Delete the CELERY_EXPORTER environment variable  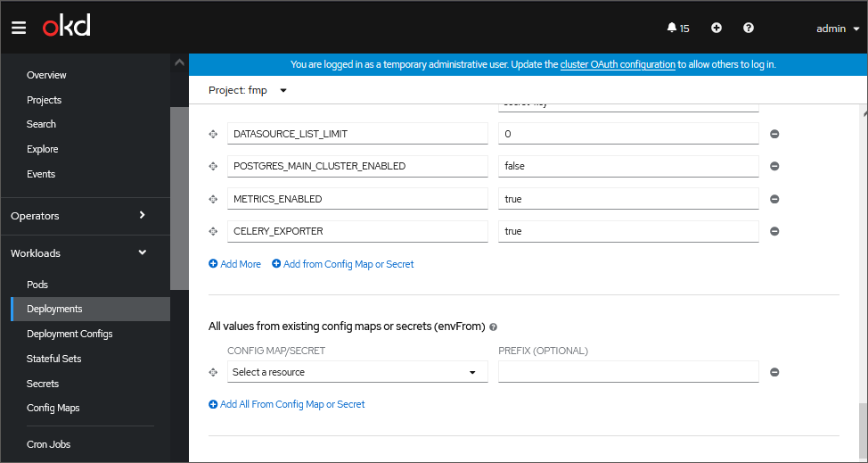click(774, 231)
